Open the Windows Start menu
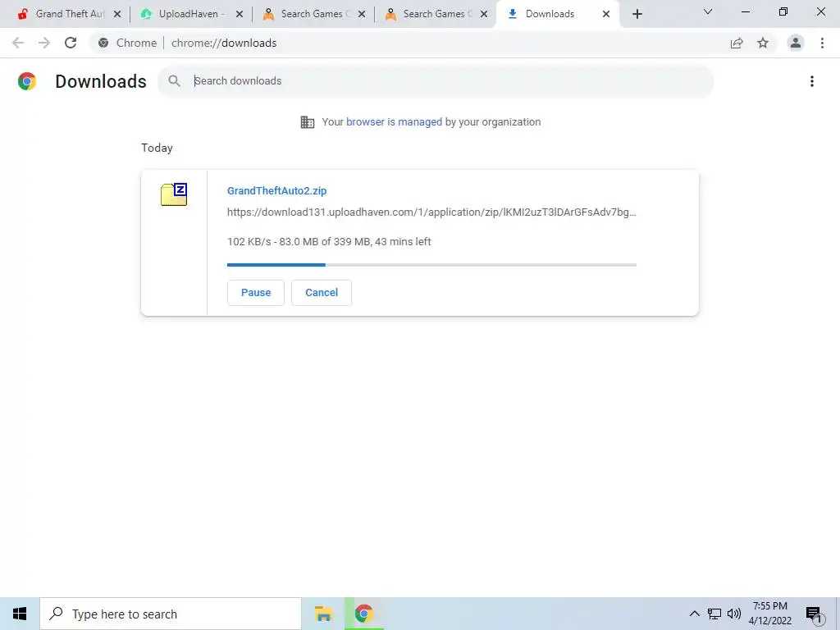840x630 pixels. [x=20, y=614]
